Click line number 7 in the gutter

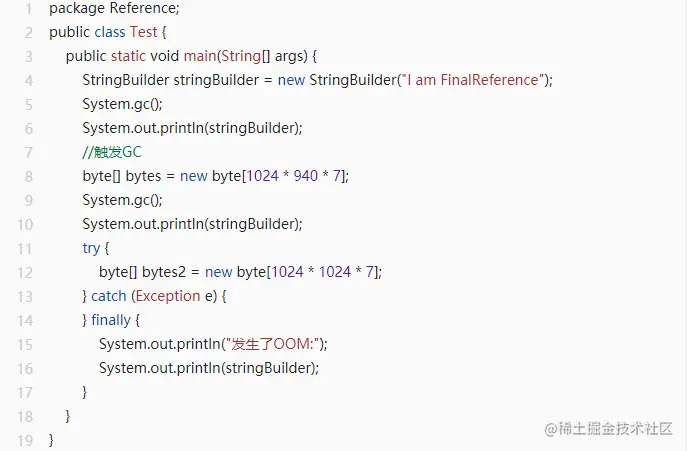point(29,152)
